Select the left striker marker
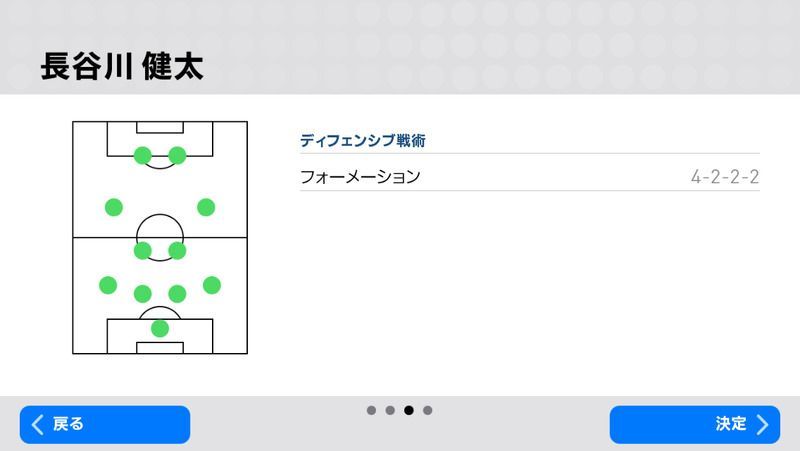Image resolution: width=800 pixels, height=451 pixels. click(142, 155)
